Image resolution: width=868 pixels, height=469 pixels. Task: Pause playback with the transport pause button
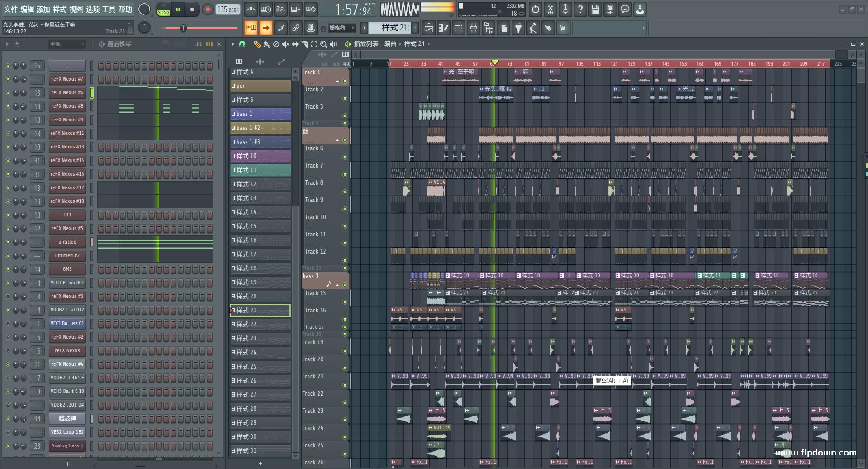click(x=178, y=9)
